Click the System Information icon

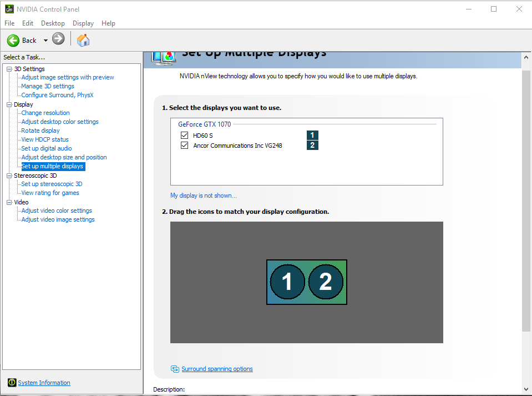pos(12,383)
